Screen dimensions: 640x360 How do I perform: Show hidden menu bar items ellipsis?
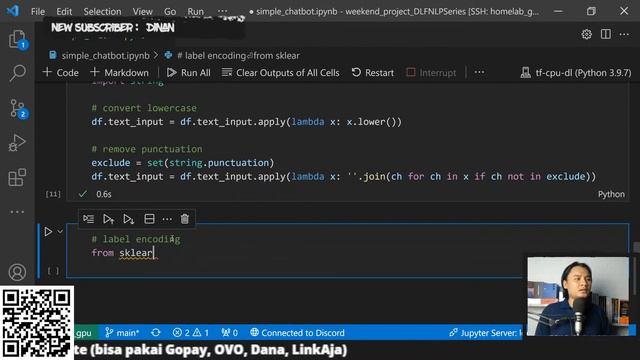(222, 11)
